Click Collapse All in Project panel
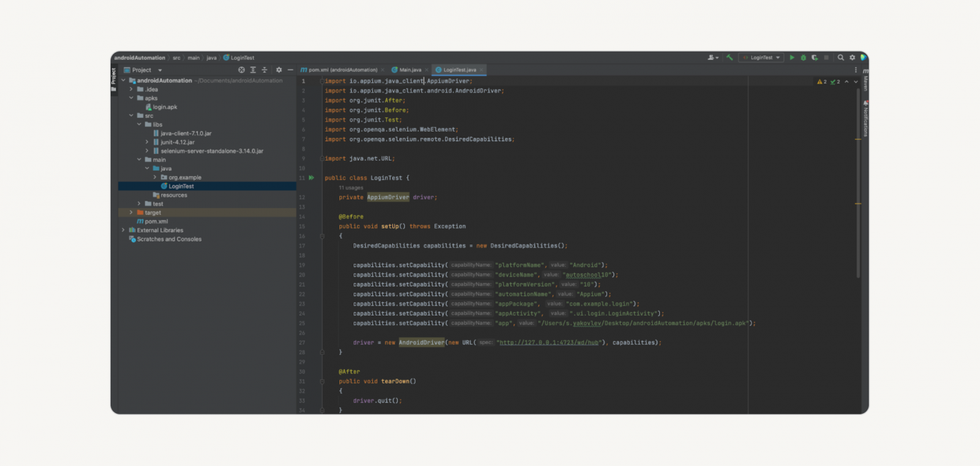 coord(264,70)
